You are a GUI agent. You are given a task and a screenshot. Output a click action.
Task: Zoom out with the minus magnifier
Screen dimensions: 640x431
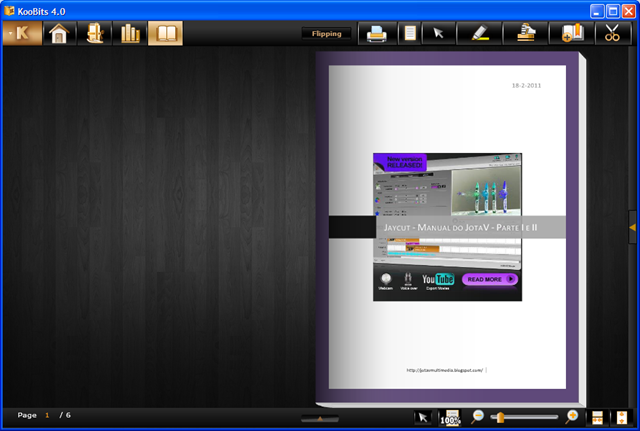point(477,417)
